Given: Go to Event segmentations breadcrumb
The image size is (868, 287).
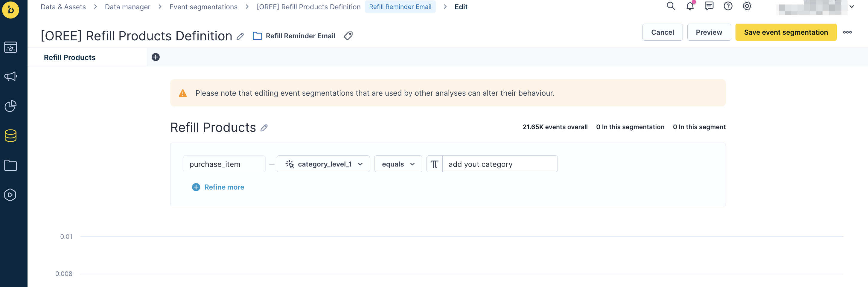Looking at the screenshot, I should tap(203, 7).
